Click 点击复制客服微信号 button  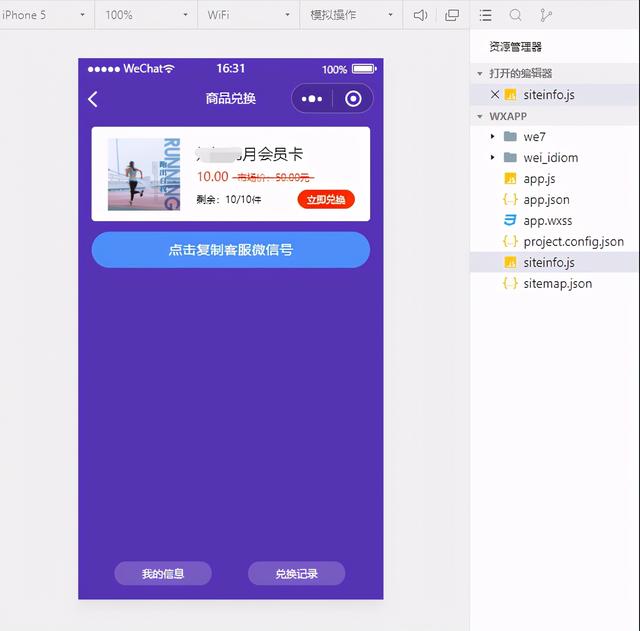click(231, 250)
